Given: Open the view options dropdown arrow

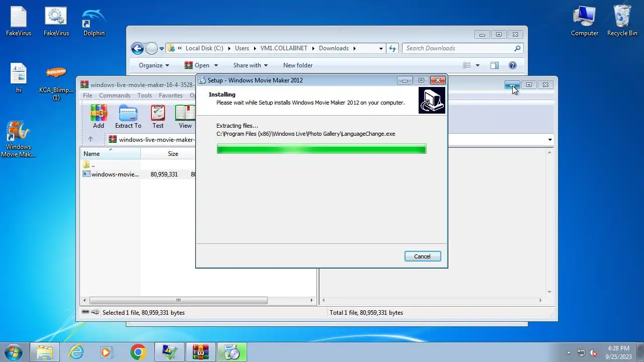Looking at the screenshot, I should [x=477, y=65].
